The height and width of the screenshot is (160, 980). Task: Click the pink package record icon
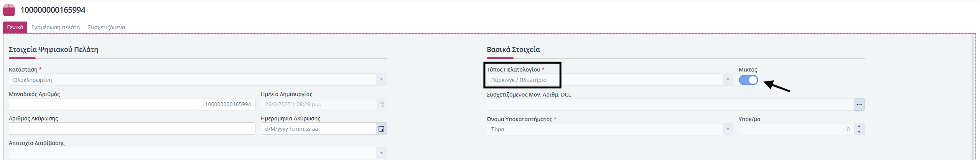[9, 10]
